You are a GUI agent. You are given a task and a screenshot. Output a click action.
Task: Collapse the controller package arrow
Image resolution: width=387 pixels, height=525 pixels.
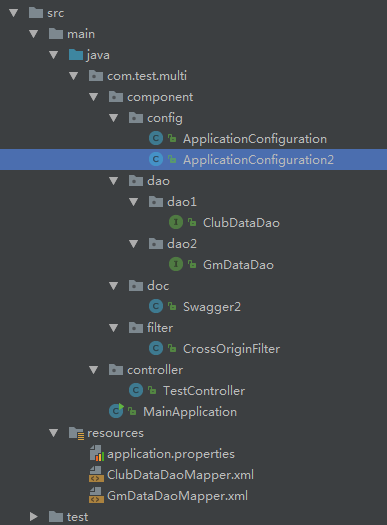(x=94, y=370)
